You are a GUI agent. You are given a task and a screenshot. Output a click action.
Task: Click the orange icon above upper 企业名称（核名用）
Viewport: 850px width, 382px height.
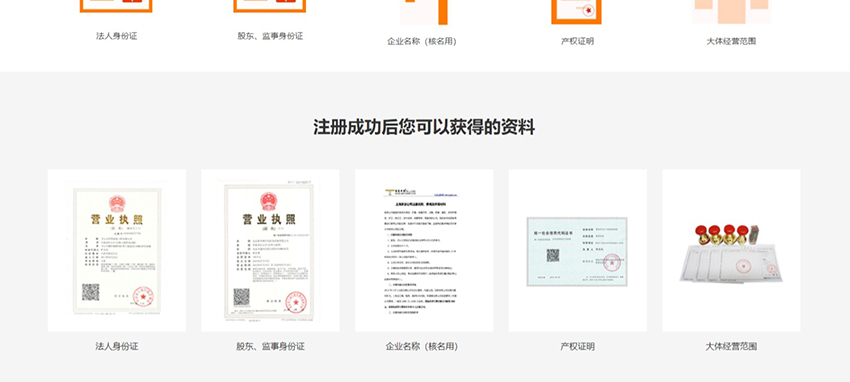[424, 12]
